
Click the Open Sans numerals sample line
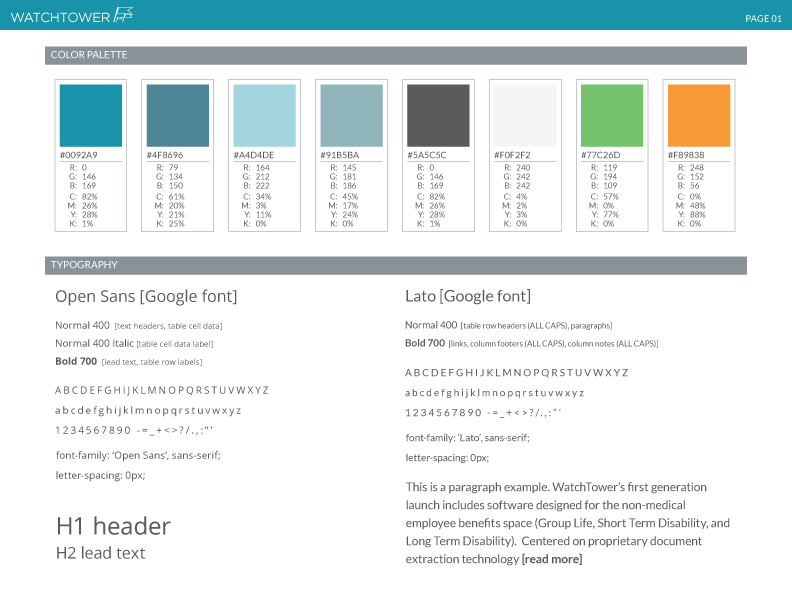click(x=134, y=430)
